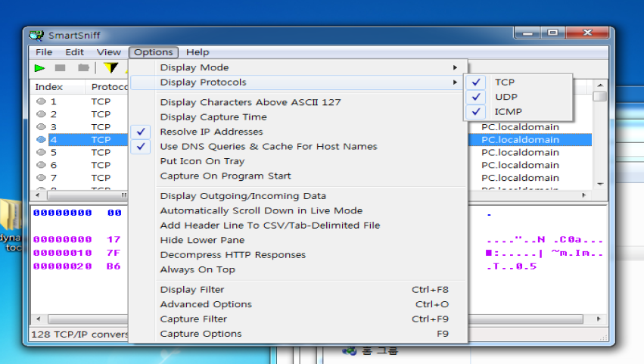644x364 pixels.
Task: Click the packet icon in row 5
Action: tap(41, 152)
